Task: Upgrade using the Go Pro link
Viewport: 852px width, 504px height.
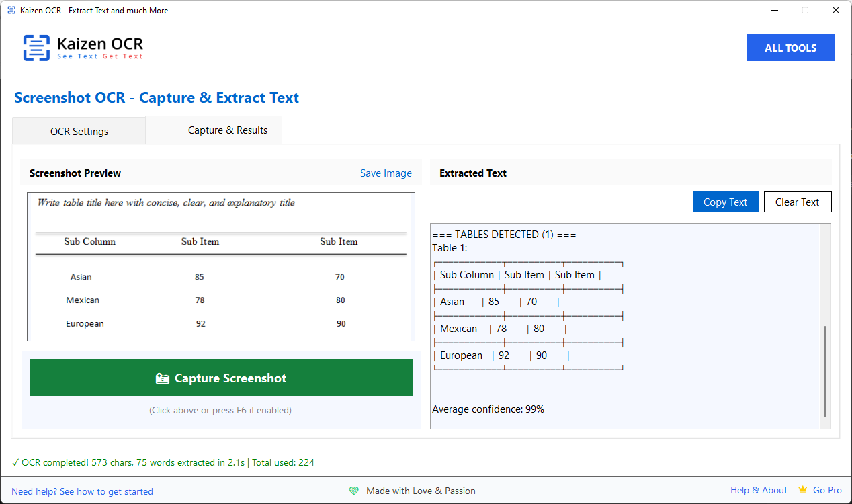Action: (x=826, y=490)
